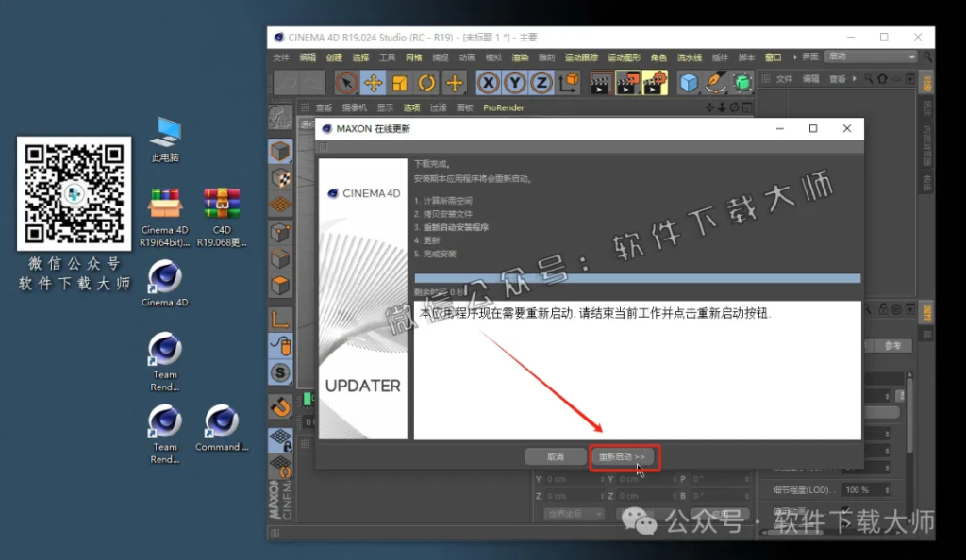Click the blue Cube primitive icon
Screen dimensions: 966x560
(688, 83)
